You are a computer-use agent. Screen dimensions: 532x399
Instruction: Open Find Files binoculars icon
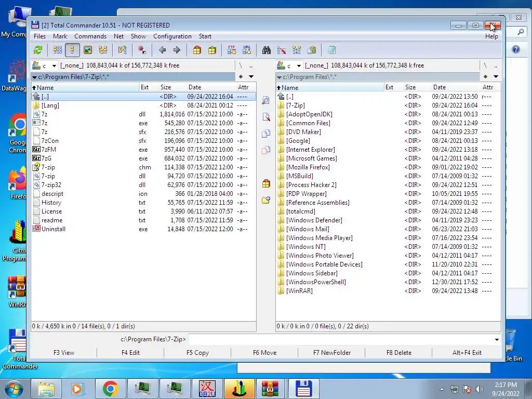click(x=267, y=50)
